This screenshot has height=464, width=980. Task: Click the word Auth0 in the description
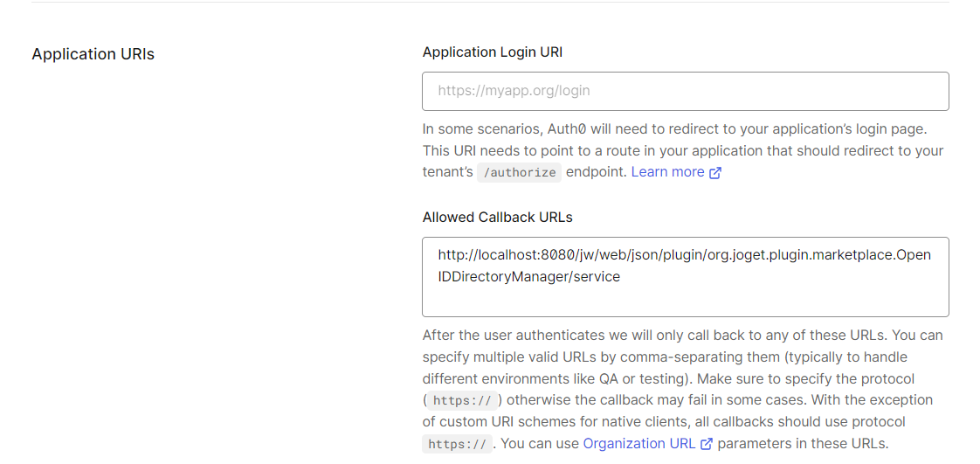click(566, 129)
